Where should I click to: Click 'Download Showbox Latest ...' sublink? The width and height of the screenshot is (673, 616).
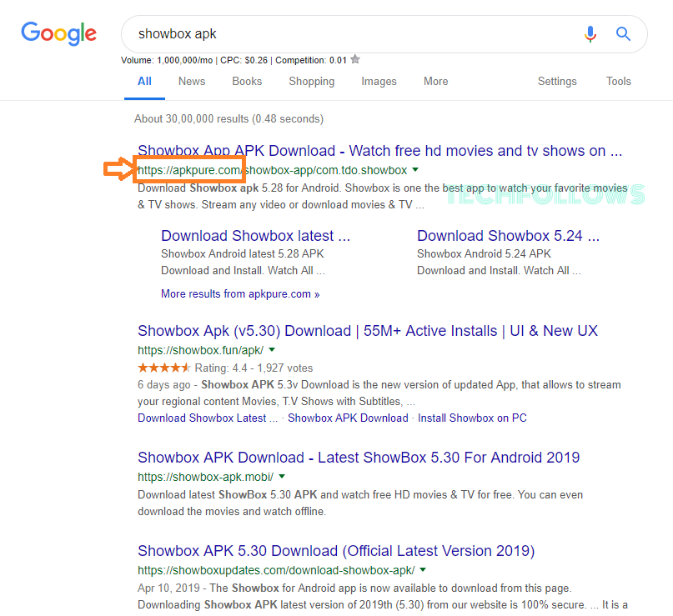(208, 418)
